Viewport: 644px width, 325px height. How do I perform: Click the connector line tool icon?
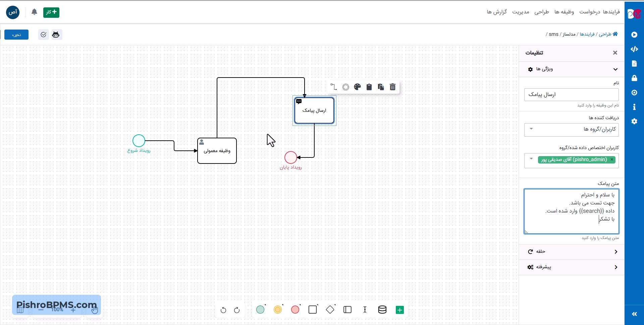pos(333,87)
